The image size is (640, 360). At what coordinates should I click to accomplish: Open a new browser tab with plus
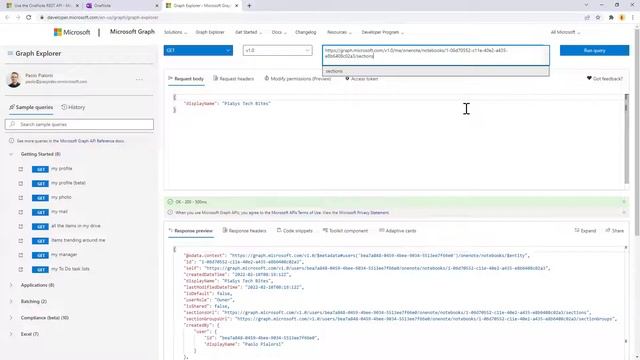tap(249, 6)
